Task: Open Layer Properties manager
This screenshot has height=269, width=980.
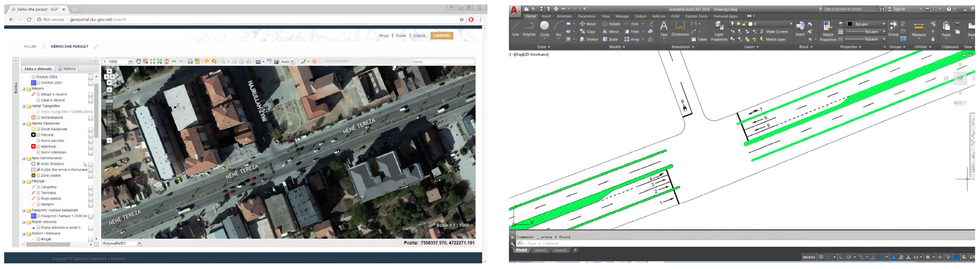Action: [x=719, y=31]
